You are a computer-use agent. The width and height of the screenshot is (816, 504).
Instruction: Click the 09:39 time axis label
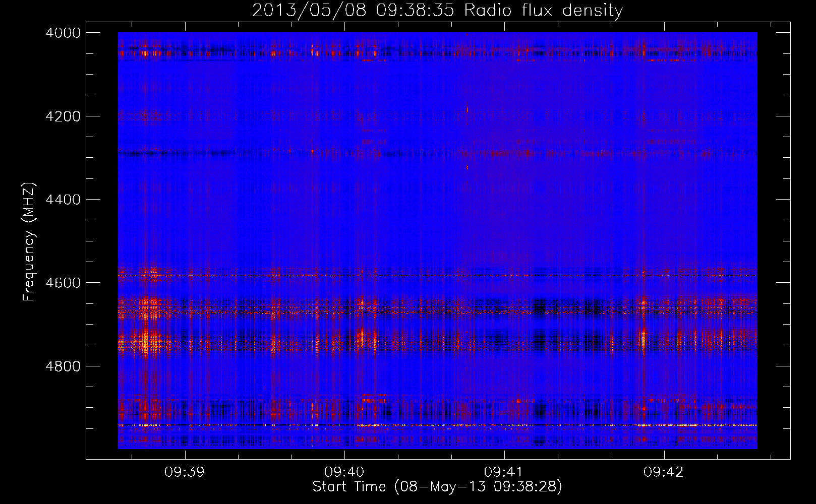(x=185, y=472)
